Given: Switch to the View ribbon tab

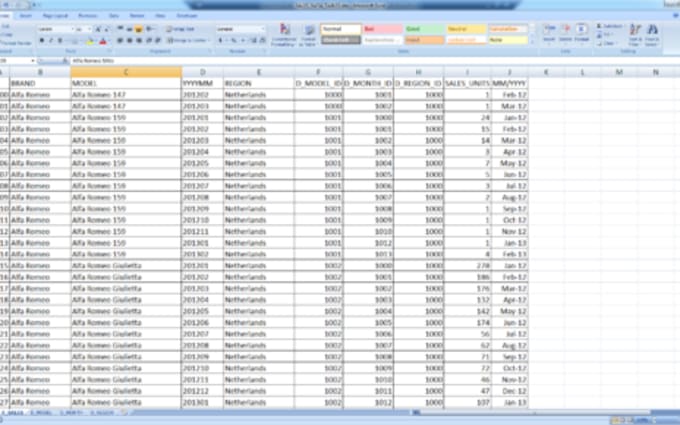Looking at the screenshot, I should (160, 16).
